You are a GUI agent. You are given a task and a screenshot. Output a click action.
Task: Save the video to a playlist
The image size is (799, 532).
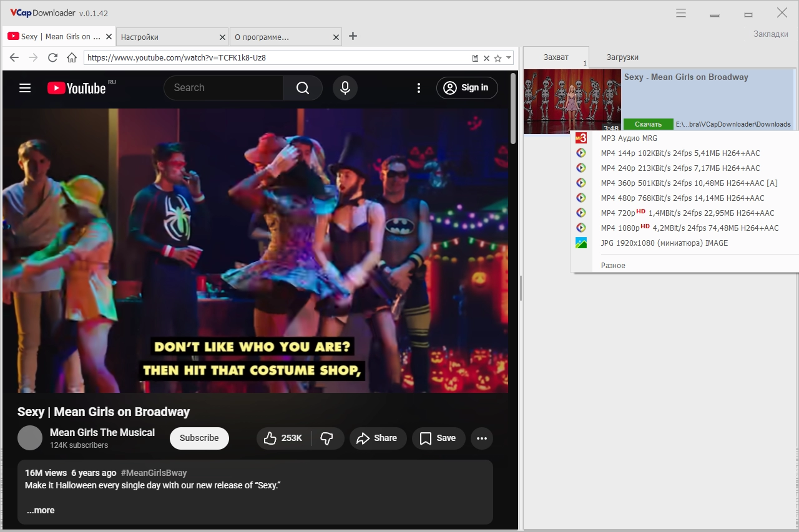438,438
